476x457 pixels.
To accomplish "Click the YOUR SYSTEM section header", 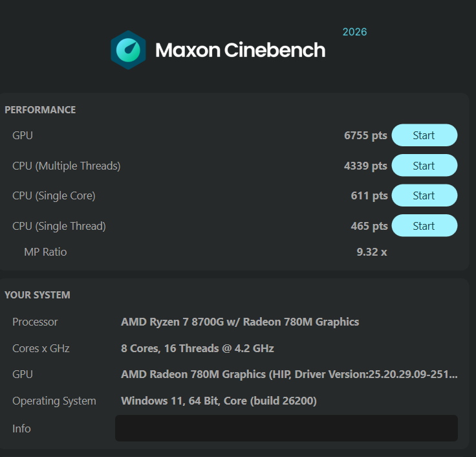I will pos(38,295).
